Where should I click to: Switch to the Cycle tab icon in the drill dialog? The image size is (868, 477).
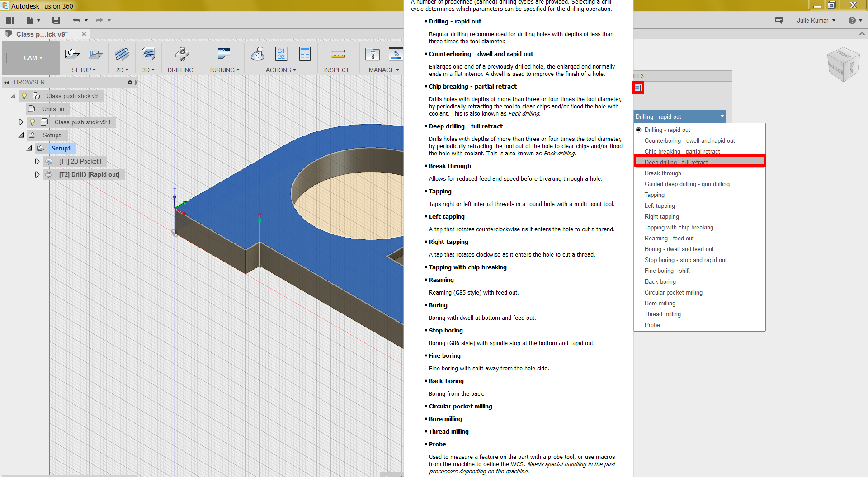tap(638, 88)
